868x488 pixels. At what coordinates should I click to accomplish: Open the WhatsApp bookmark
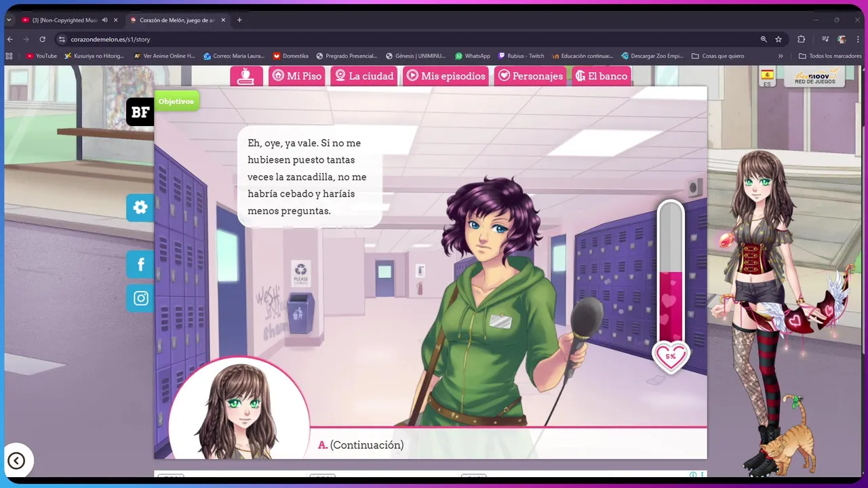click(x=473, y=56)
